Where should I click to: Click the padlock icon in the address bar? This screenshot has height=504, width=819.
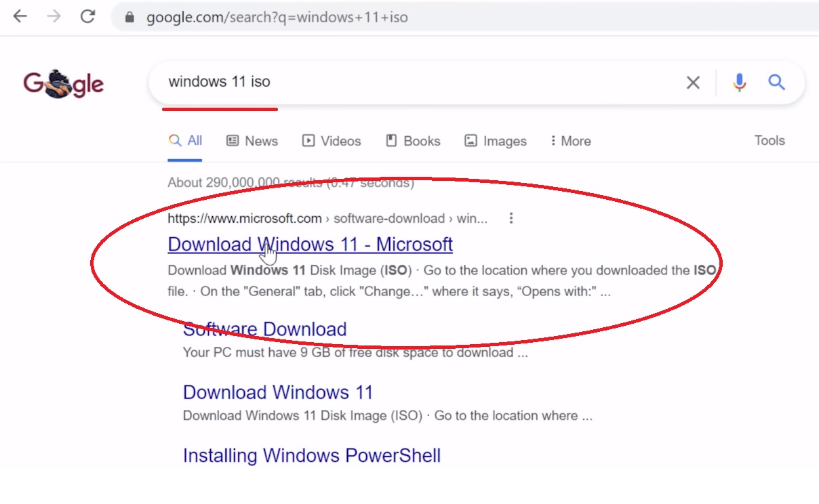tap(128, 17)
